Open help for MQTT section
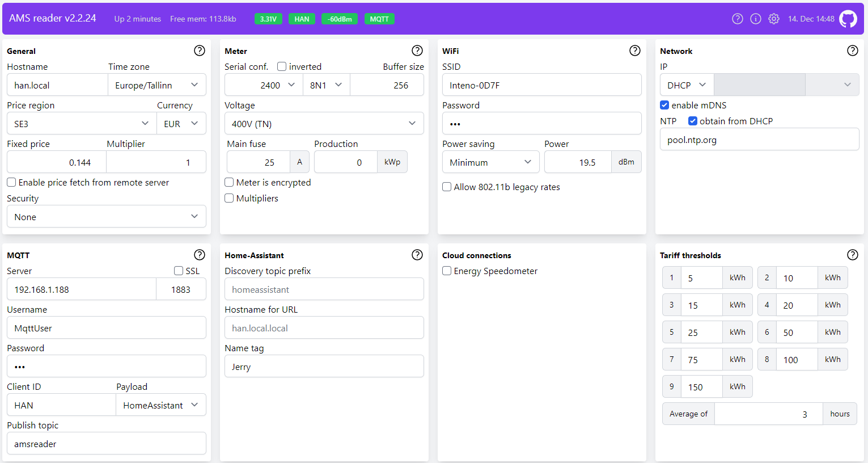The width and height of the screenshot is (868, 463). 200,255
